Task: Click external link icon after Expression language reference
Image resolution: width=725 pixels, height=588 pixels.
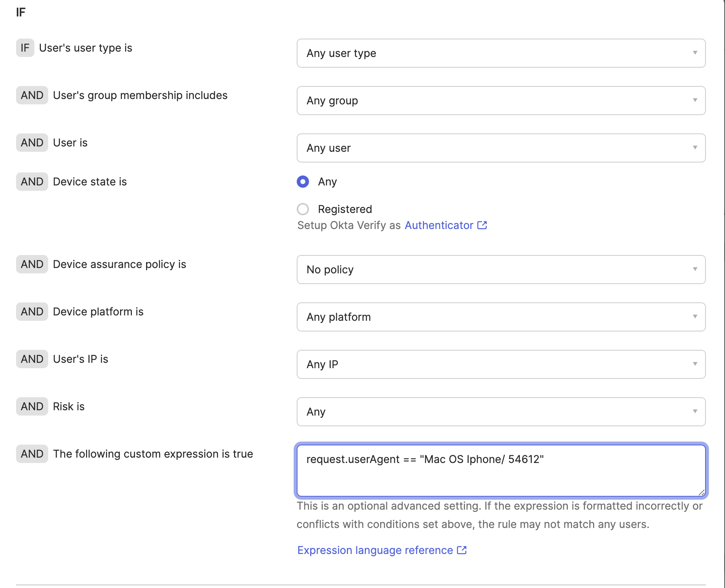Action: coord(462,550)
